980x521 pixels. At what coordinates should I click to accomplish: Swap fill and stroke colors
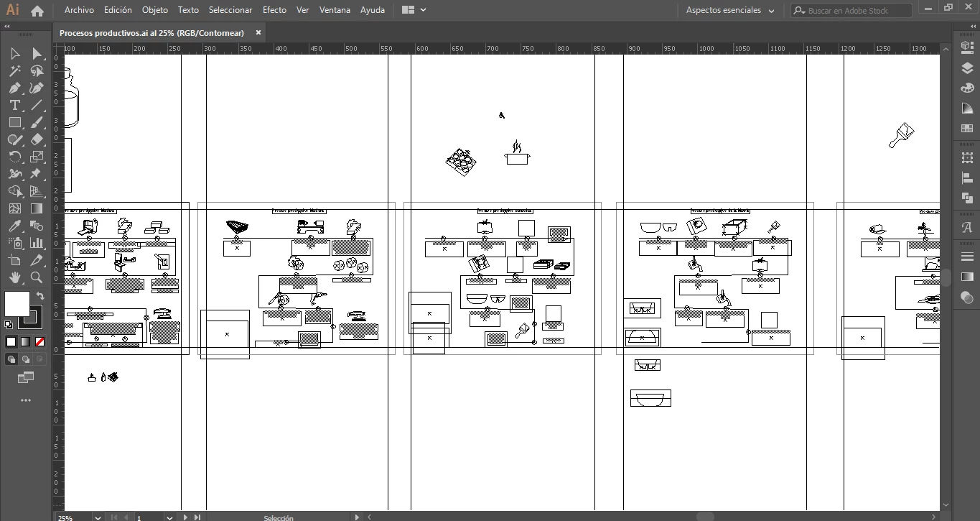tap(40, 295)
